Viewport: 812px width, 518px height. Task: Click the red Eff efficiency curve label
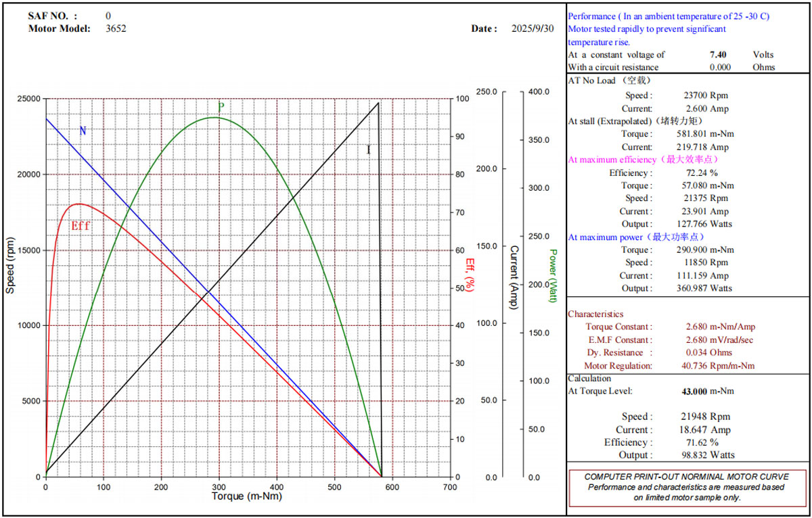click(x=81, y=226)
